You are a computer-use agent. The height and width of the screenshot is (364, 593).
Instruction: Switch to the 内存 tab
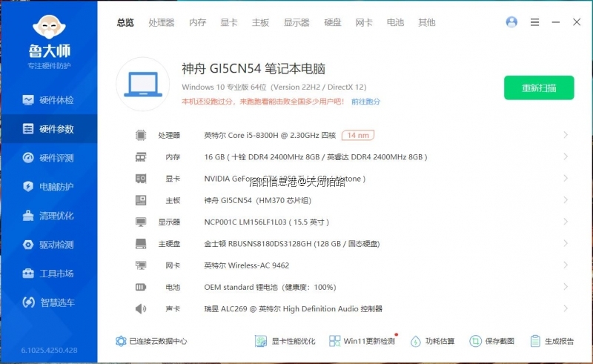click(197, 22)
